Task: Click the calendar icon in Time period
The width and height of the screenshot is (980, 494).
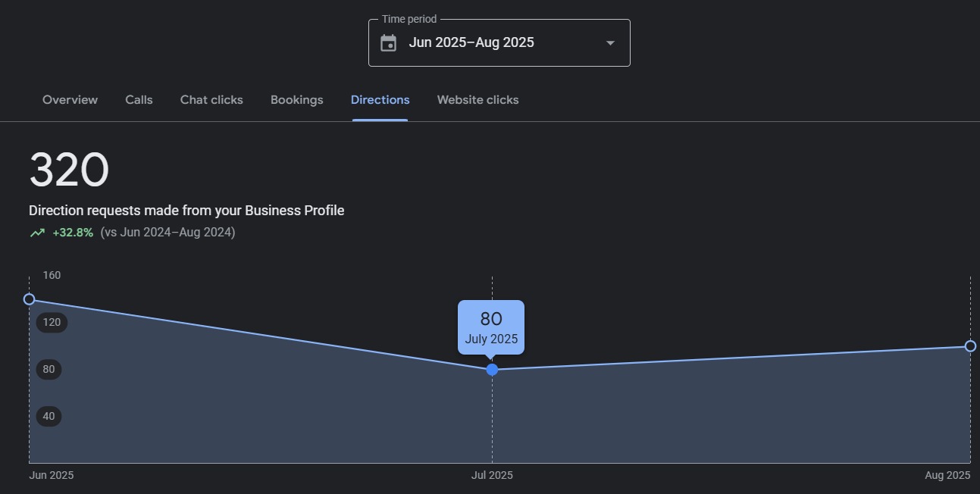Action: [389, 43]
